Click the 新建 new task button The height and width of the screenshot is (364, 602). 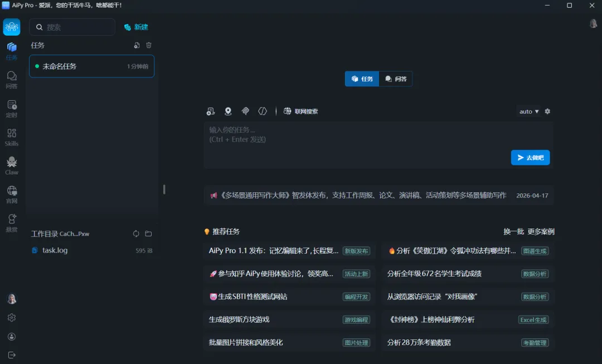click(137, 27)
